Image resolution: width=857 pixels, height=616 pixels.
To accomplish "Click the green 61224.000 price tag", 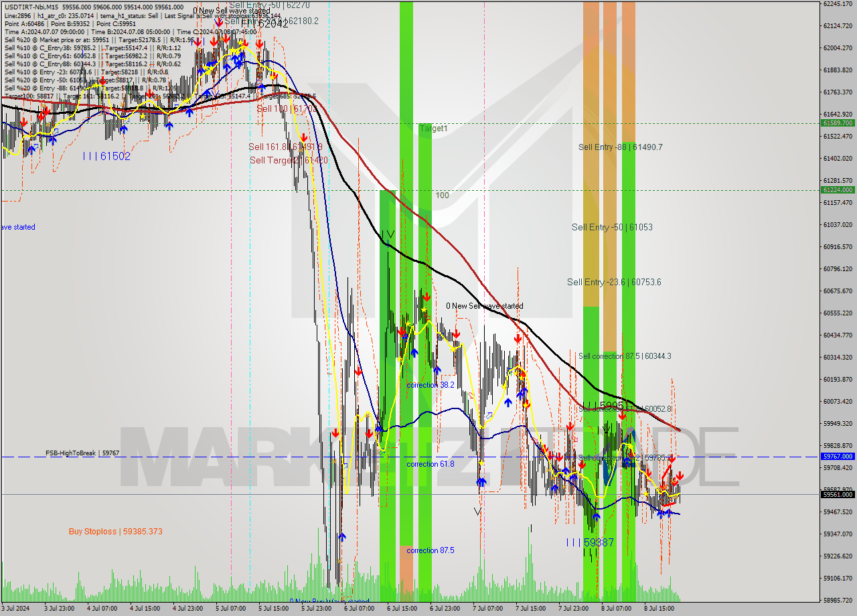I will [x=838, y=189].
